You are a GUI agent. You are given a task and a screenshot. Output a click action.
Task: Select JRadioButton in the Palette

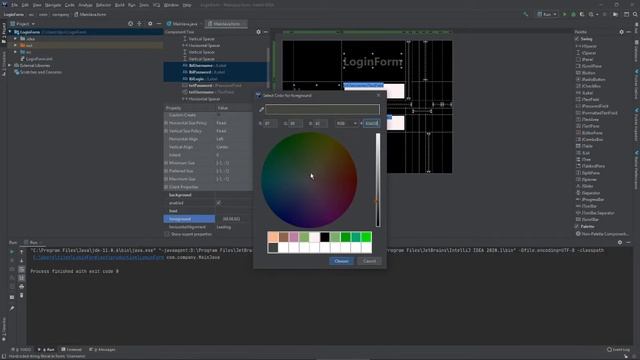[590, 79]
